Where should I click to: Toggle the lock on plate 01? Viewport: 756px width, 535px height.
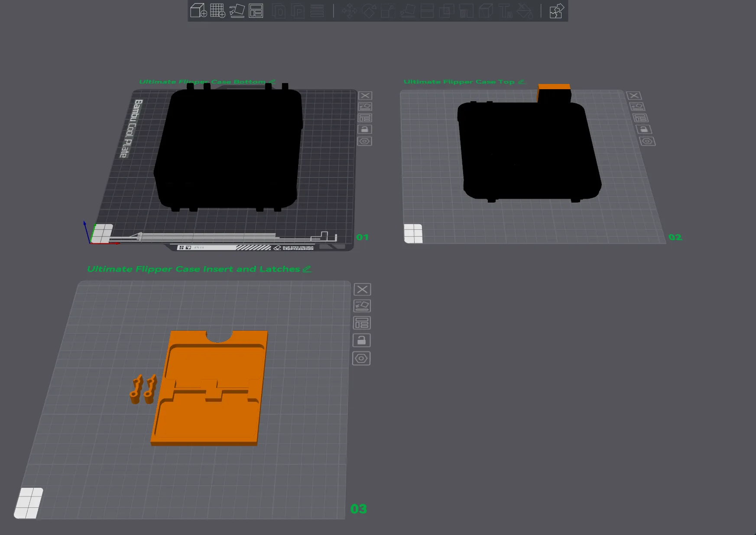click(364, 129)
